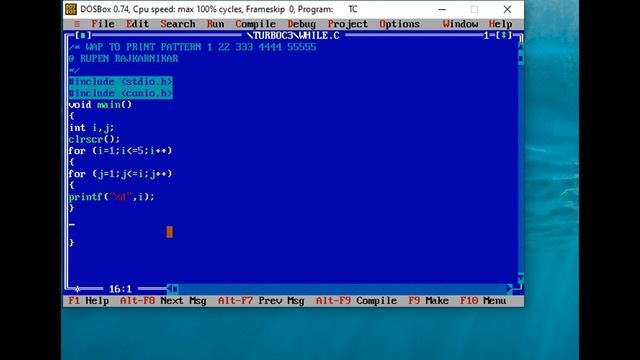Click the 'int i,j;' line
This screenshot has width=640, height=360.
91,128
